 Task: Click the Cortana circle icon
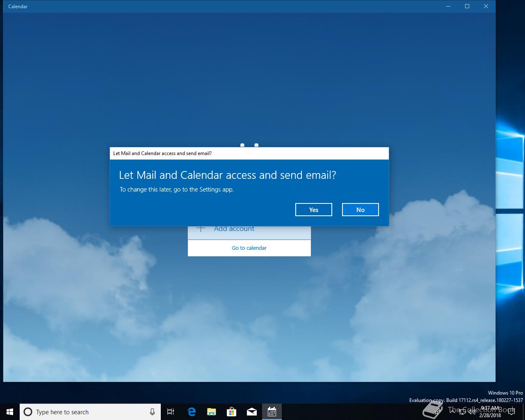click(28, 412)
